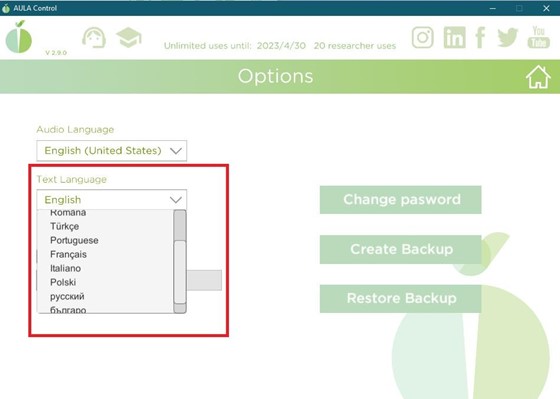Open the Facebook icon link
Viewport: 560px width, 399px height.
(x=480, y=37)
